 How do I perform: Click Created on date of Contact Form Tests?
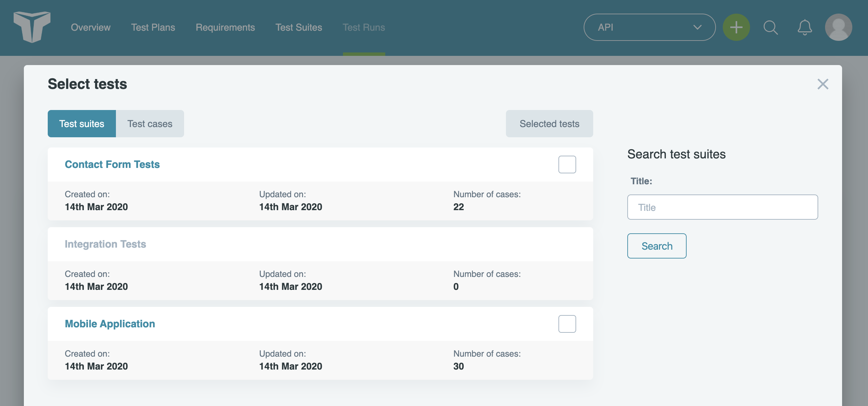[x=96, y=207]
